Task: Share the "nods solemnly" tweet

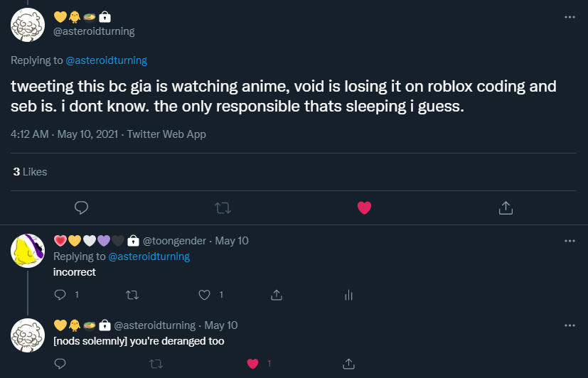Action: click(x=348, y=364)
